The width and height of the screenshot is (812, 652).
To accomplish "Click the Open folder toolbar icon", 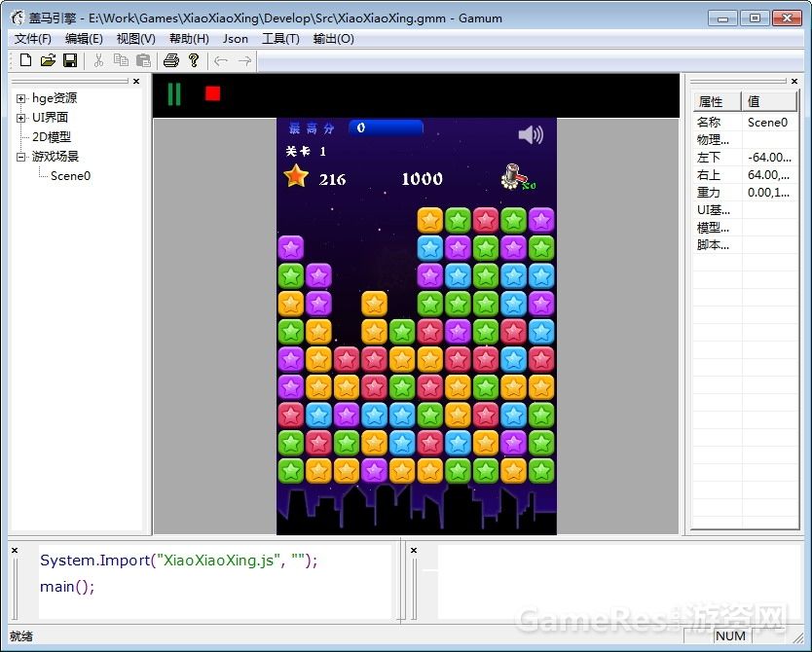I will 48,60.
